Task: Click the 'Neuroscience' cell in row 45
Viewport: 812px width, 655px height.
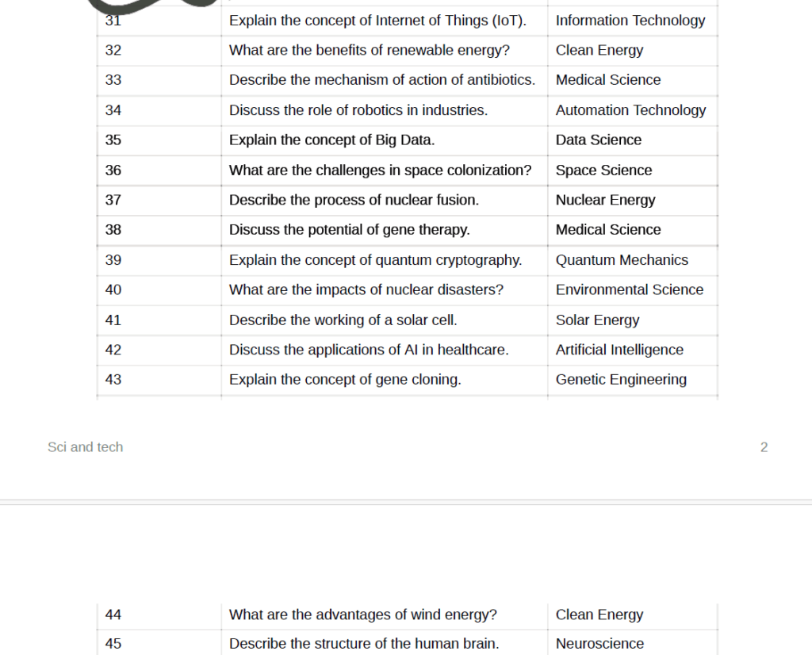Action: coord(599,644)
